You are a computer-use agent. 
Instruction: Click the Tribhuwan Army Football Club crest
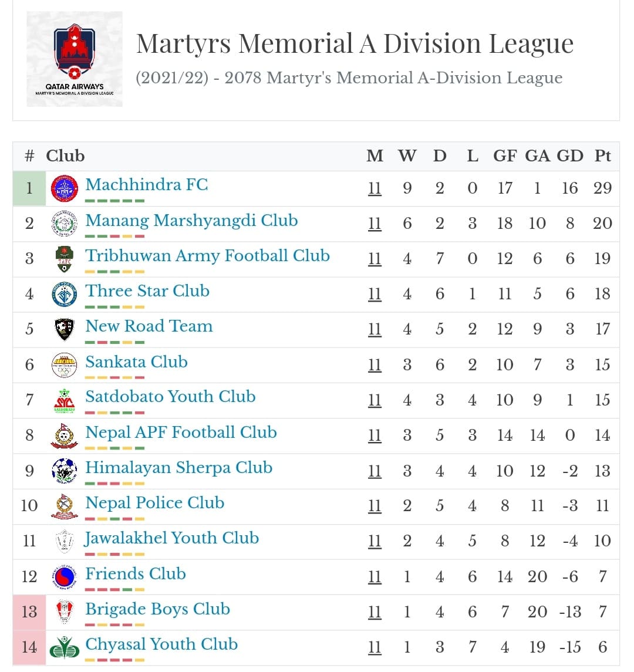(65, 259)
